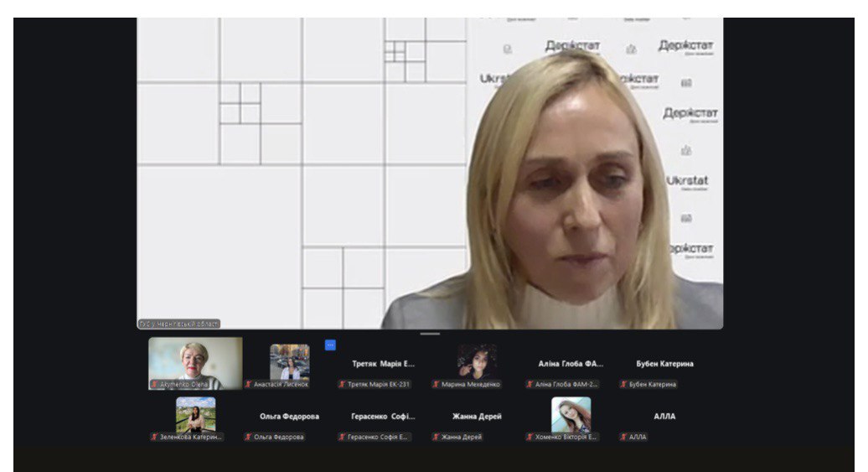
Task: Select Akymenko Olena's video thumbnail
Action: 195,360
